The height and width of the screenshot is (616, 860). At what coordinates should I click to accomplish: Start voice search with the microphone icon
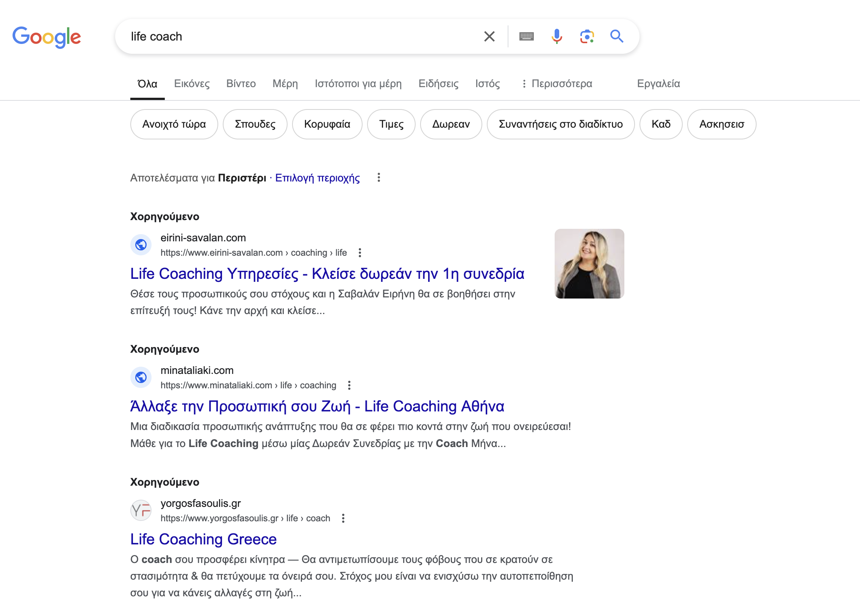click(x=557, y=36)
